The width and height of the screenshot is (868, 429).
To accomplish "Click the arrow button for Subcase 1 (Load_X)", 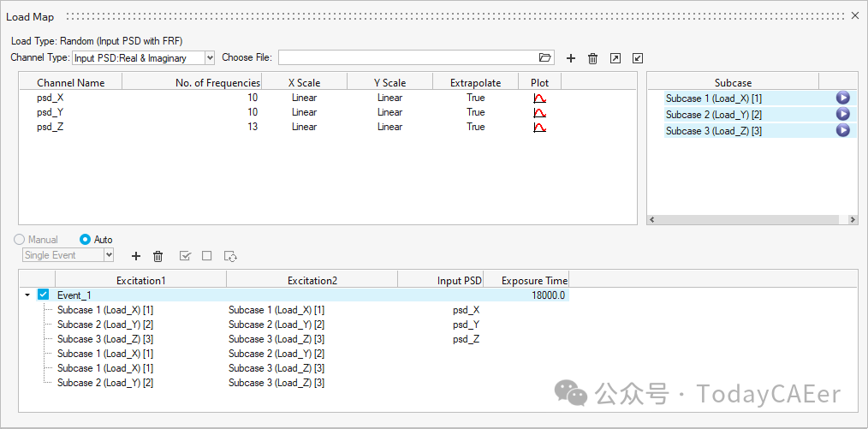I will pos(842,98).
